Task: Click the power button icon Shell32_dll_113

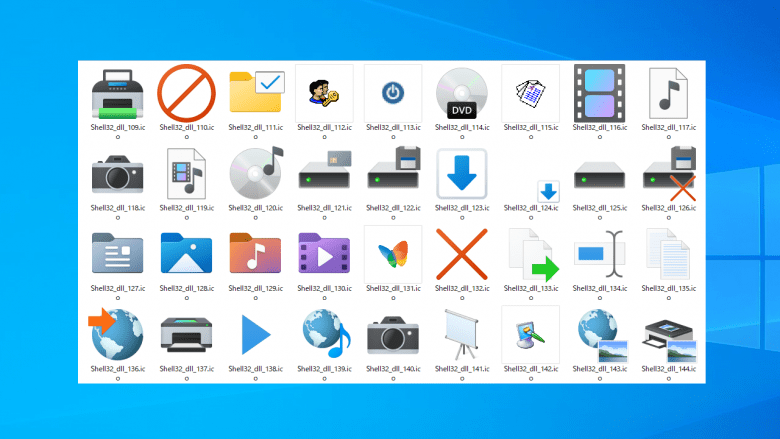Action: [393, 93]
